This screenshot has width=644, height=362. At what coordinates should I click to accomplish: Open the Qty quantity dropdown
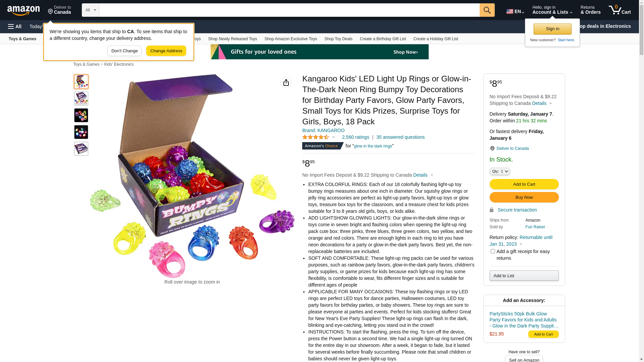point(500,171)
